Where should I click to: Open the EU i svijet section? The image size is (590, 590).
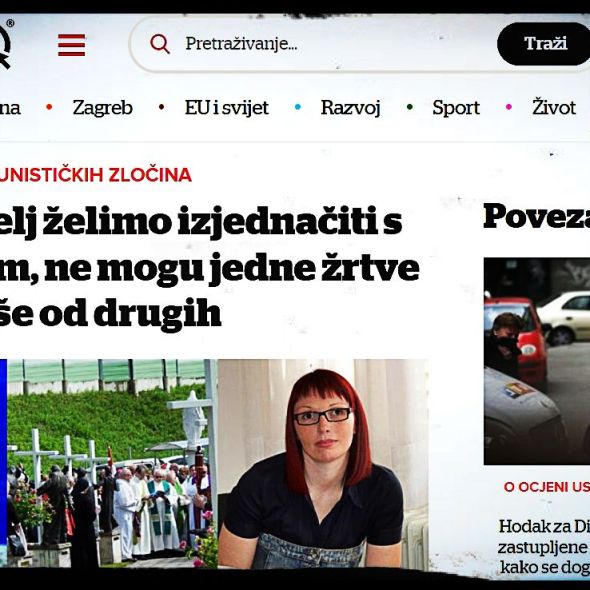click(227, 108)
